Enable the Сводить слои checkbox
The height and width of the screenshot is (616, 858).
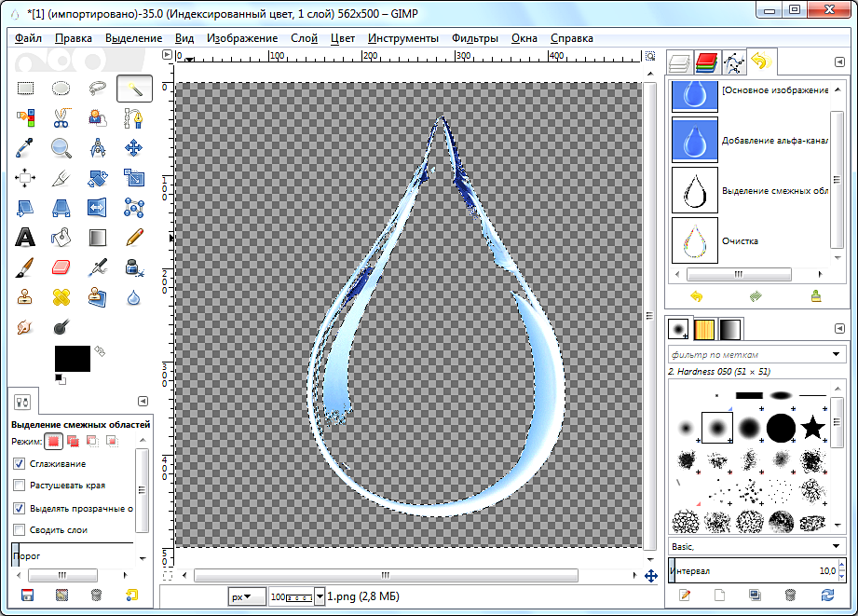click(x=20, y=530)
